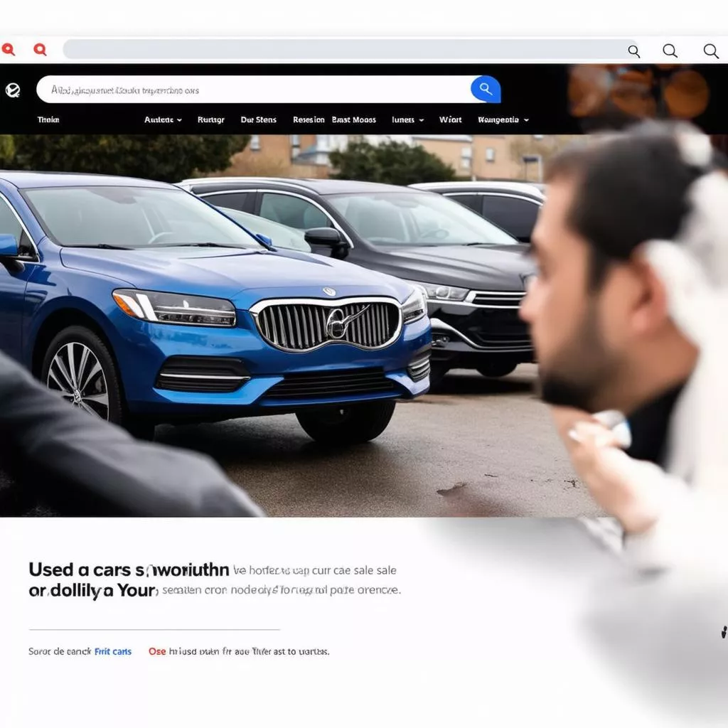This screenshot has height=728, width=728.
Task: Click the rightmost magnifier icon in the browser bar
Action: 711,51
